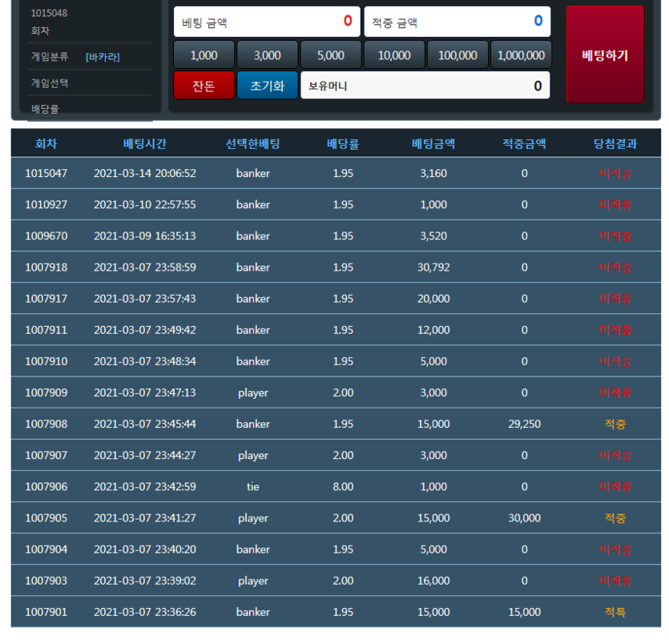Select round number 1015047
This screenshot has width=669, height=644.
(46, 173)
